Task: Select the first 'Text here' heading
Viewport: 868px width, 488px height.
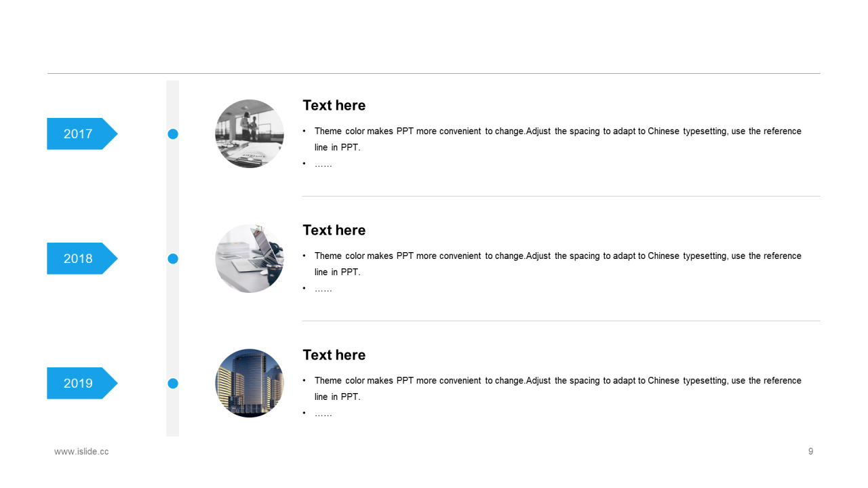Action: [x=334, y=105]
